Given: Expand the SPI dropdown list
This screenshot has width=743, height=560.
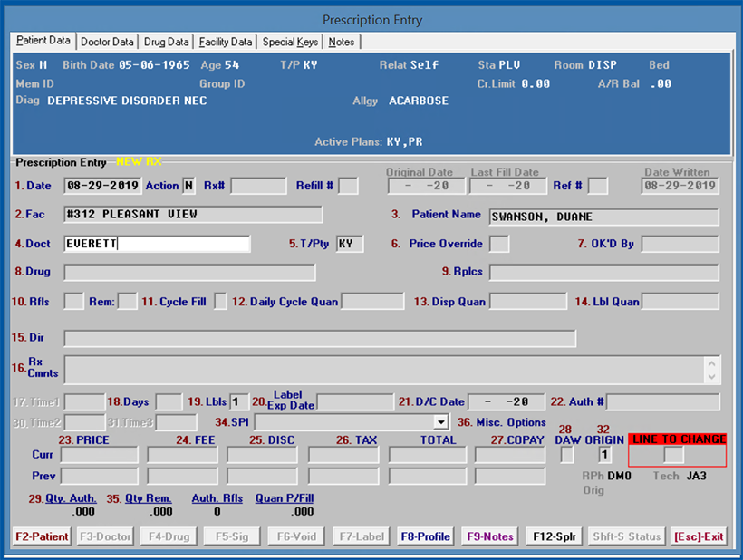Looking at the screenshot, I should (x=440, y=422).
